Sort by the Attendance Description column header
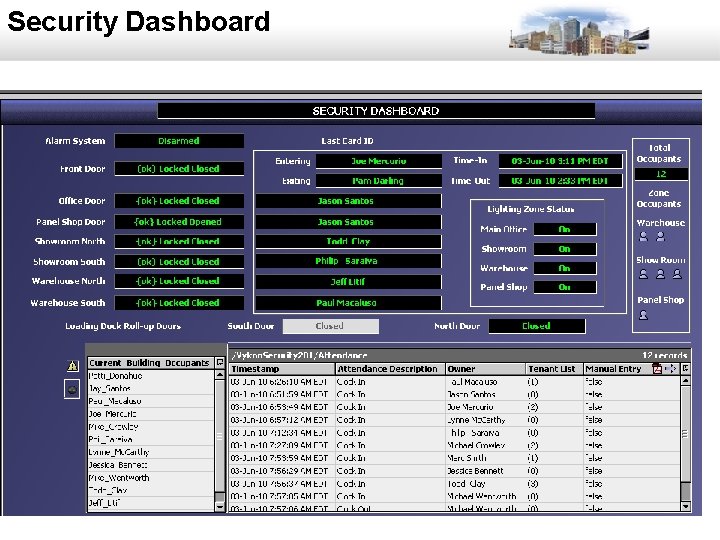The width and height of the screenshot is (720, 540). (x=390, y=369)
